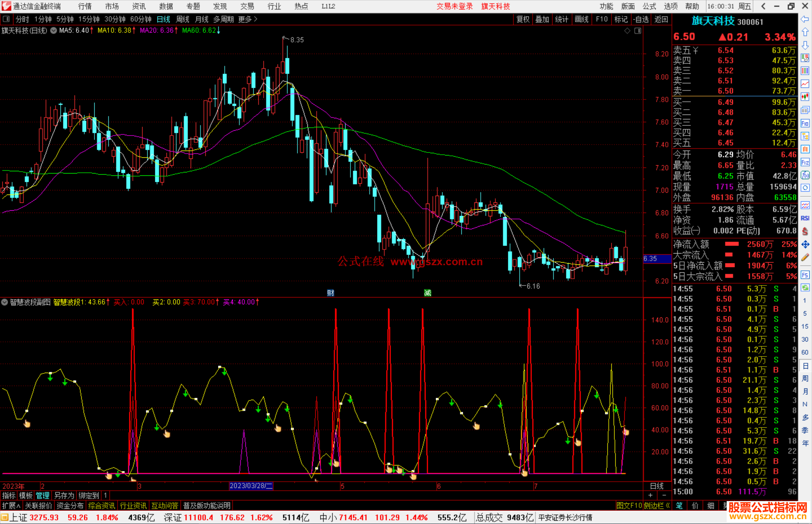Click the F12 icon in right sidebar
Image resolution: width=812 pixels, height=524 pixels.
805,162
